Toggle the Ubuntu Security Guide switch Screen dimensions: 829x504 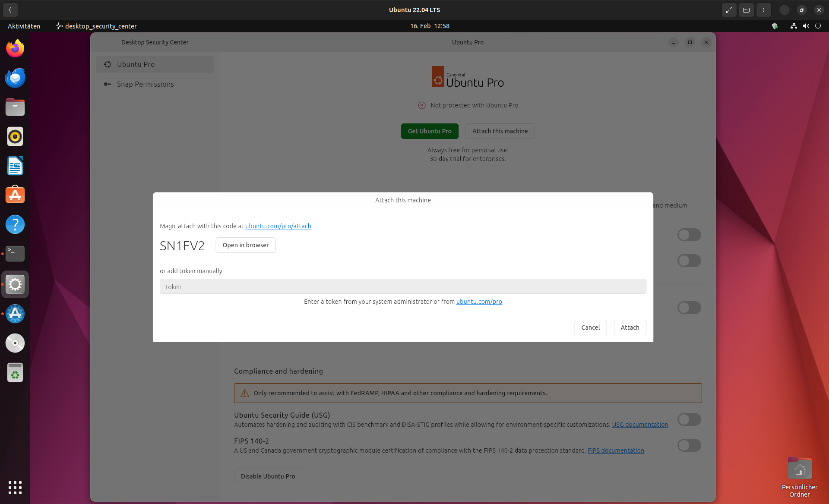click(689, 419)
